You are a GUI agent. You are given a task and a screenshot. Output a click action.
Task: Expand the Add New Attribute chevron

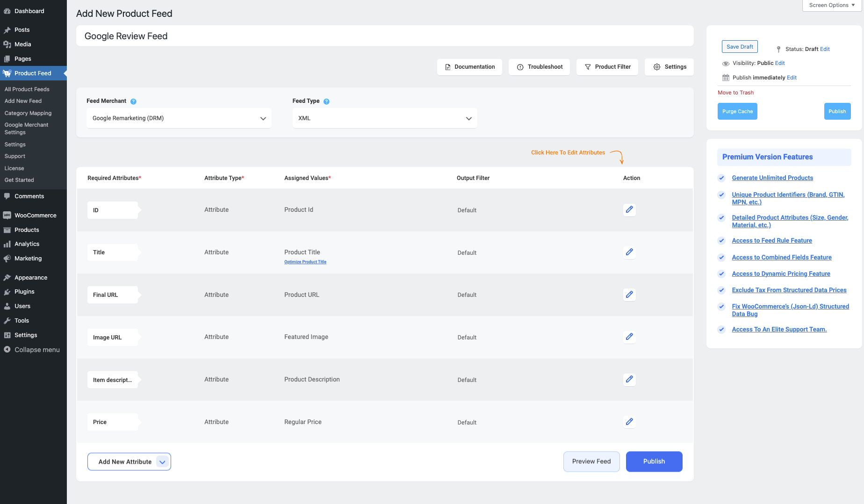[162, 462]
